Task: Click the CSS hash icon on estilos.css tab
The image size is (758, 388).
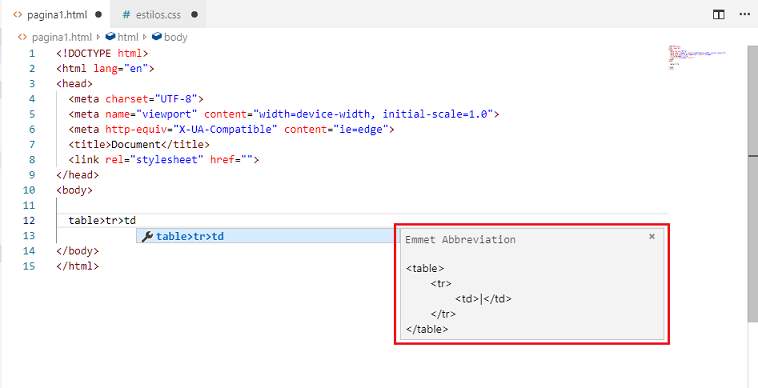Action: [x=126, y=14]
